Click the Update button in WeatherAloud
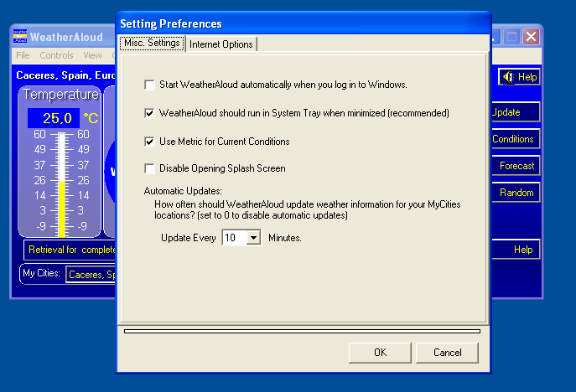 [x=516, y=112]
